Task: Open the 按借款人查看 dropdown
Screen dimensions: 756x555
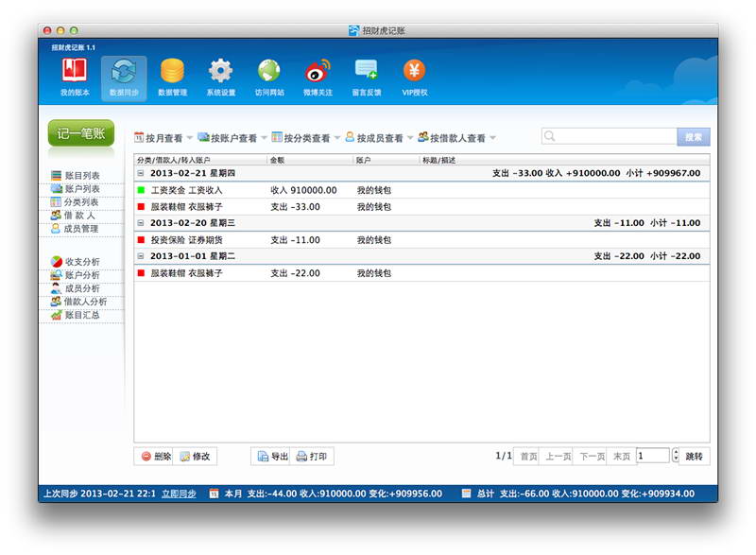Action: [x=456, y=138]
